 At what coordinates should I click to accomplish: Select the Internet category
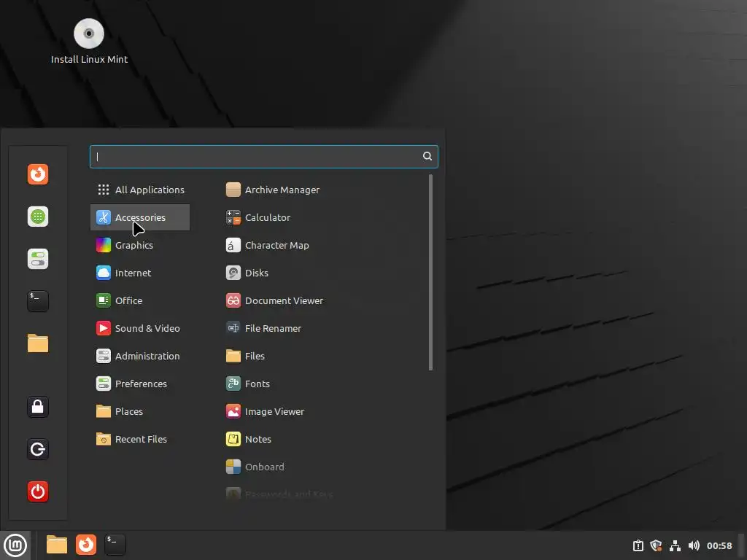[x=140, y=273]
